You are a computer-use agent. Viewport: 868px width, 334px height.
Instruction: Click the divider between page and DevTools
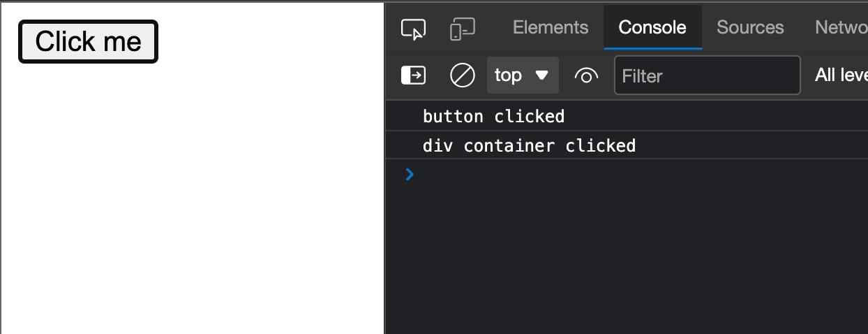pyautogui.click(x=384, y=210)
